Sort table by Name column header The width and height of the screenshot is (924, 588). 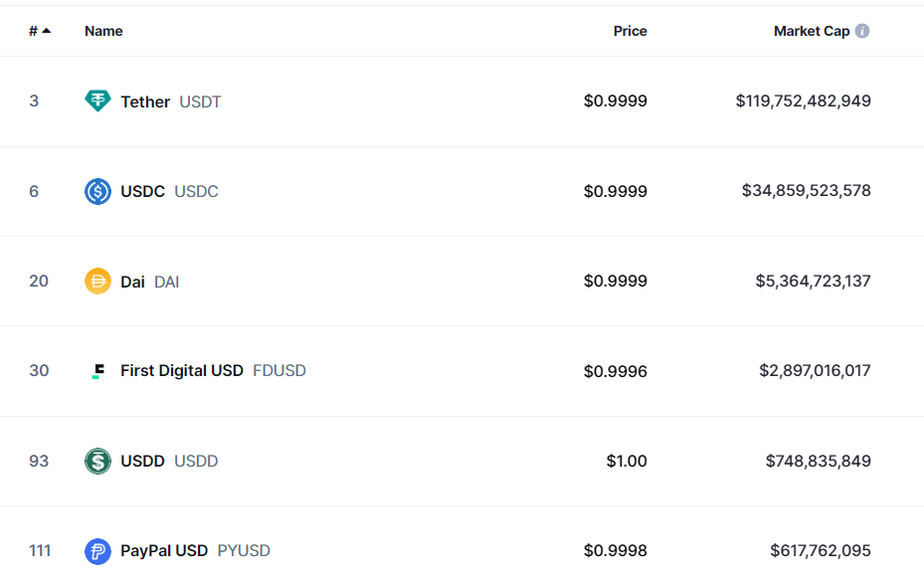[x=103, y=31]
